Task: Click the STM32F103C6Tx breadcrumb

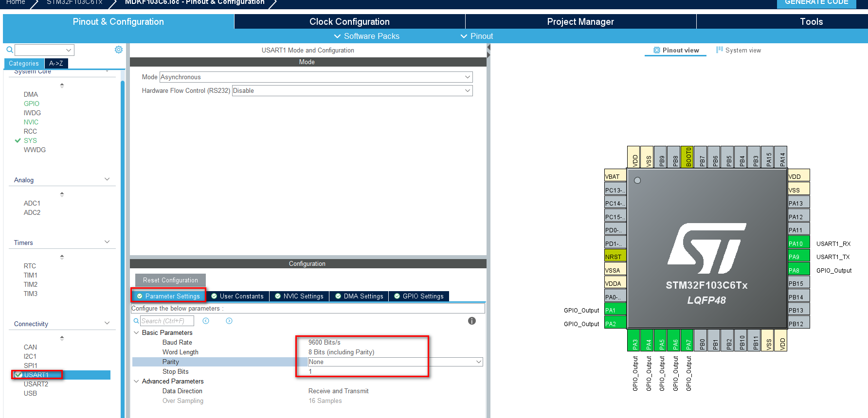Action: click(x=74, y=2)
